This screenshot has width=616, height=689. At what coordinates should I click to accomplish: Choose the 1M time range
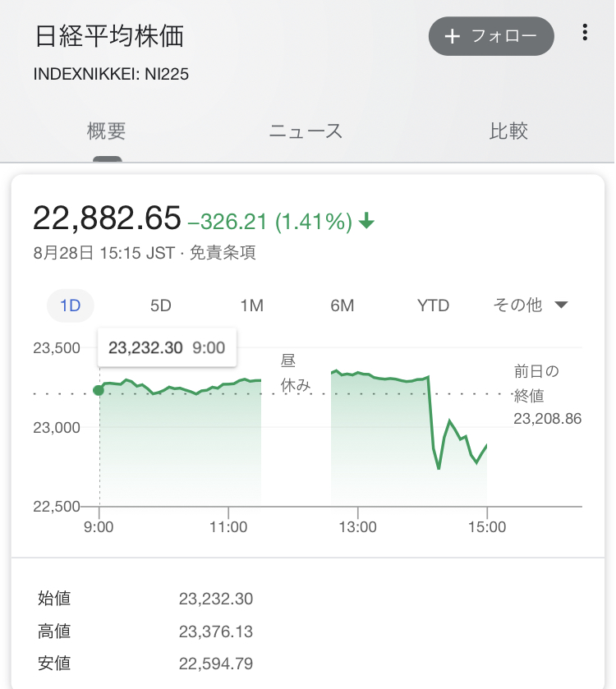coord(251,305)
